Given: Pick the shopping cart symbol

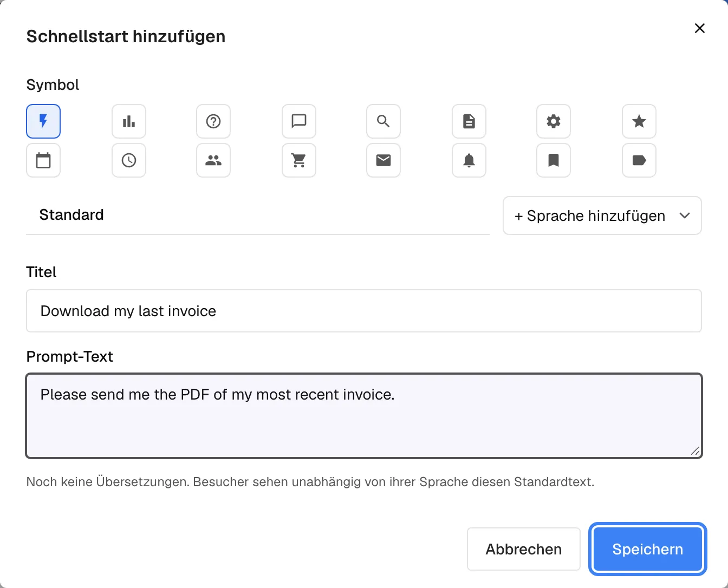Looking at the screenshot, I should tap(299, 160).
